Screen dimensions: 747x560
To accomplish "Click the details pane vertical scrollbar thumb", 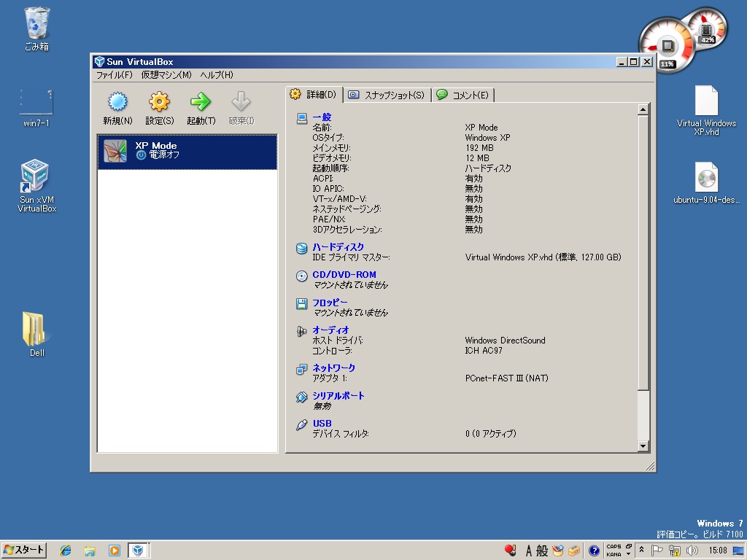I will coord(643,252).
